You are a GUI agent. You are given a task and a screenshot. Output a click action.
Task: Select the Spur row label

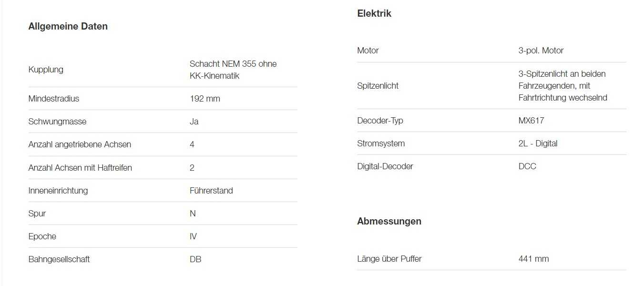(37, 214)
